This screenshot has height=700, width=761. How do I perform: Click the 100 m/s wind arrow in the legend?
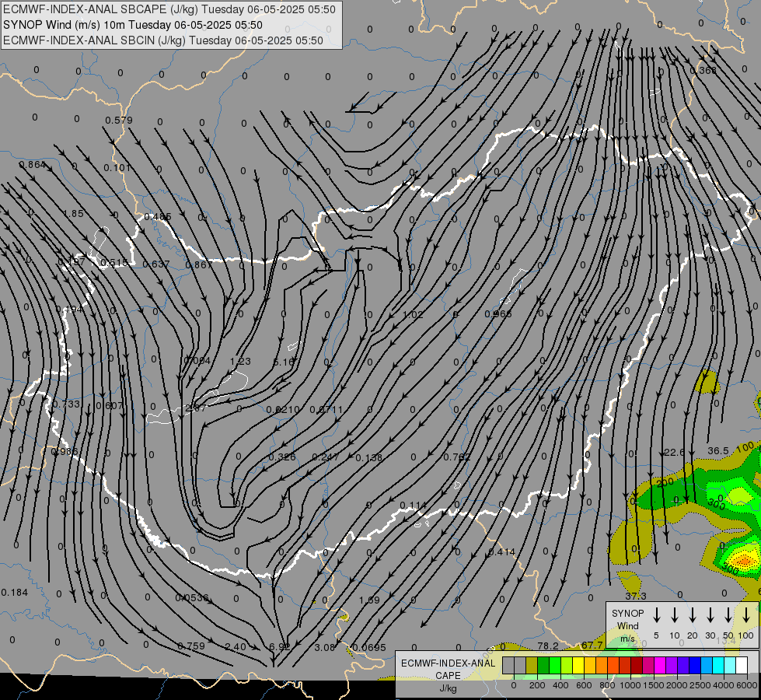(746, 615)
